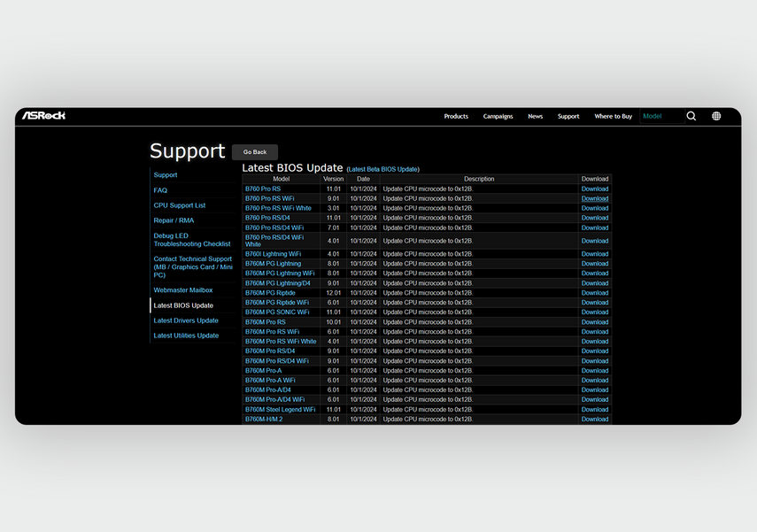Open the B760M Pro-A WiFi model link
The width and height of the screenshot is (757, 532).
coord(270,381)
